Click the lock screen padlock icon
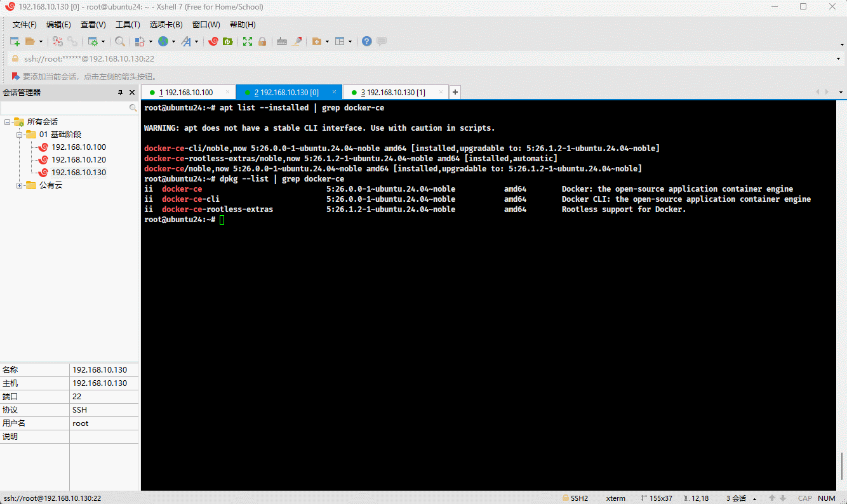847x504 pixels. [262, 41]
